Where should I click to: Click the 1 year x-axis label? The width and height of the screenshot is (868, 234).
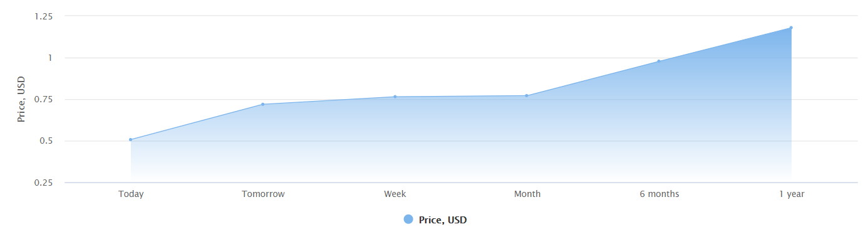tap(792, 194)
